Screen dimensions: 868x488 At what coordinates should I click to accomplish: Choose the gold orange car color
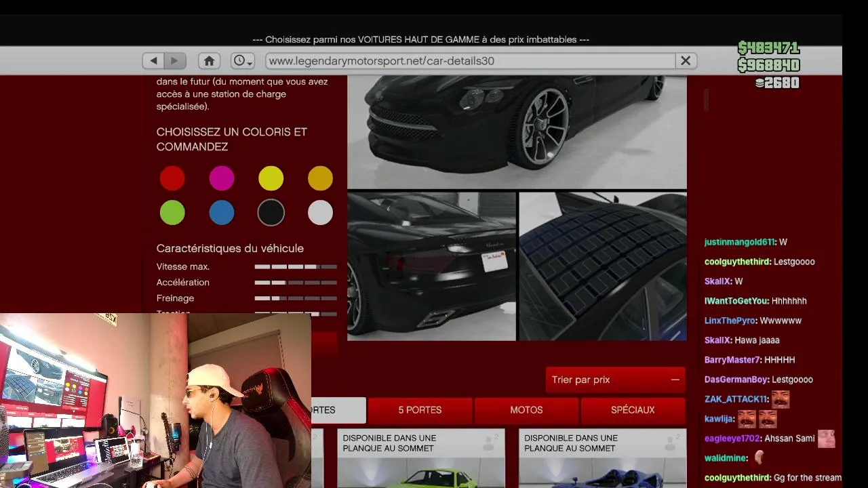pyautogui.click(x=320, y=178)
